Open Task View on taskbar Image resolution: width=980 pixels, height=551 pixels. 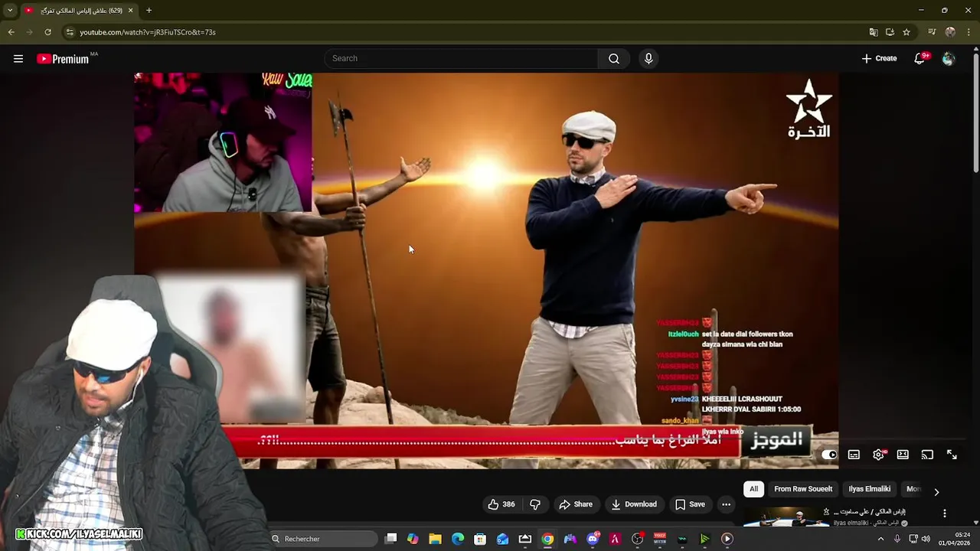coord(391,539)
